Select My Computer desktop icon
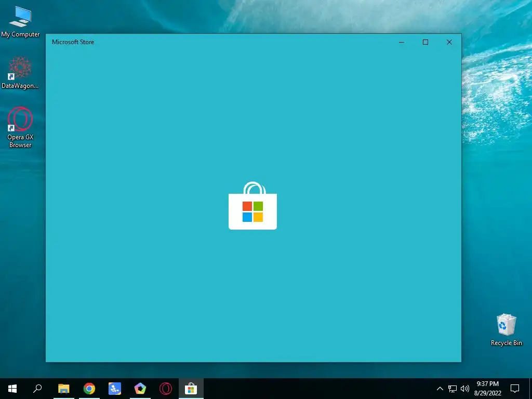This screenshot has height=399, width=532. coord(20,22)
